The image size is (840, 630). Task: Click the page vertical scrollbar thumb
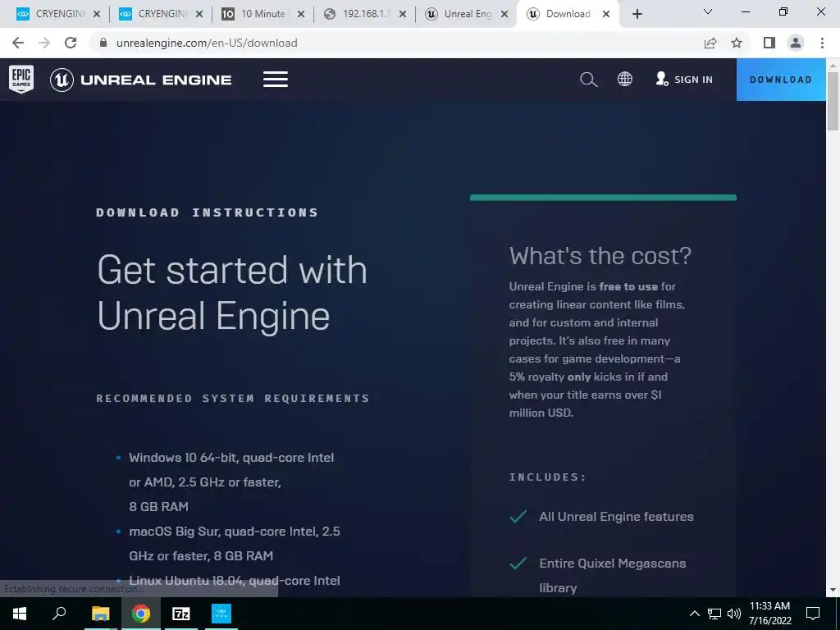coord(833,100)
